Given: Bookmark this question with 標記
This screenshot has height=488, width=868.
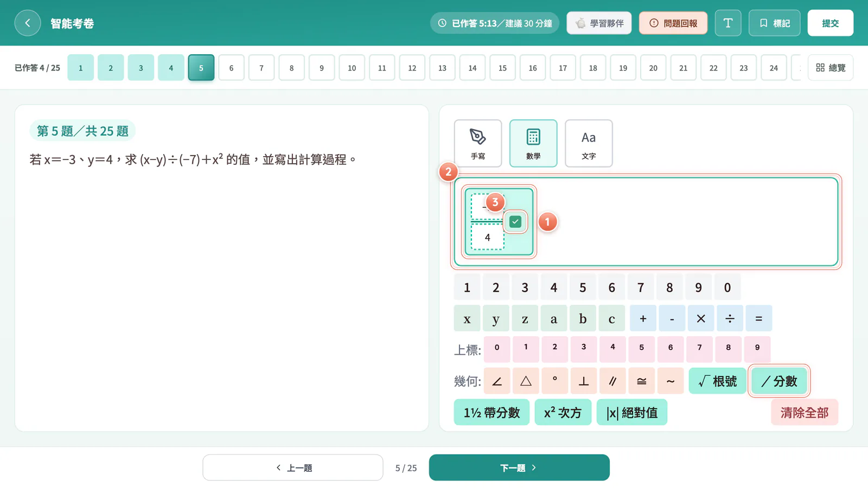Looking at the screenshot, I should [775, 23].
